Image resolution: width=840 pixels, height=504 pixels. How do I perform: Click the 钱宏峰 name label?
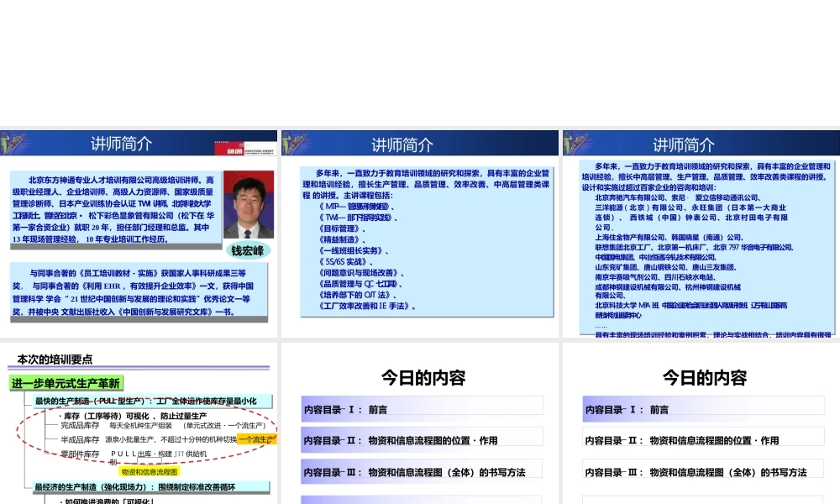coord(248,250)
